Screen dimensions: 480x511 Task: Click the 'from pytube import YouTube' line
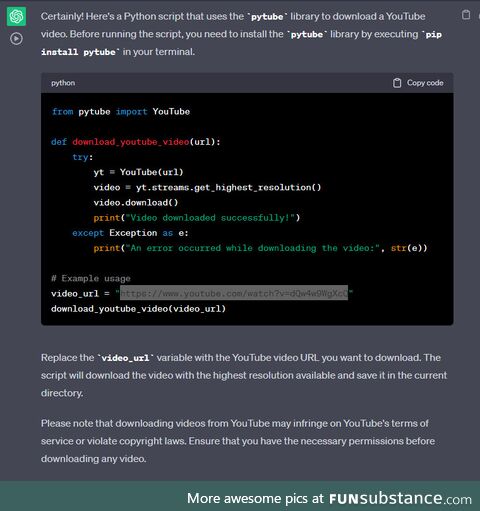point(121,112)
